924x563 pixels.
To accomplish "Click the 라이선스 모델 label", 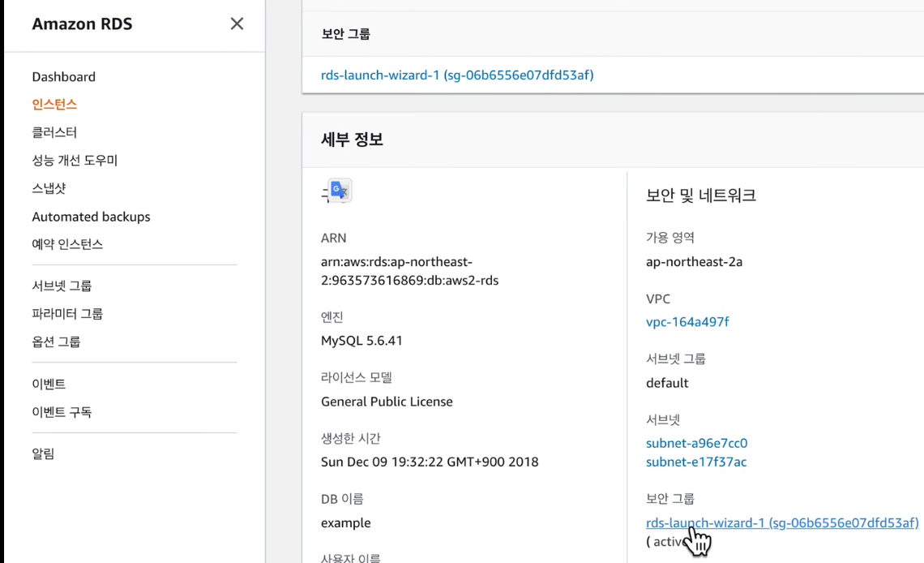I will point(357,377).
